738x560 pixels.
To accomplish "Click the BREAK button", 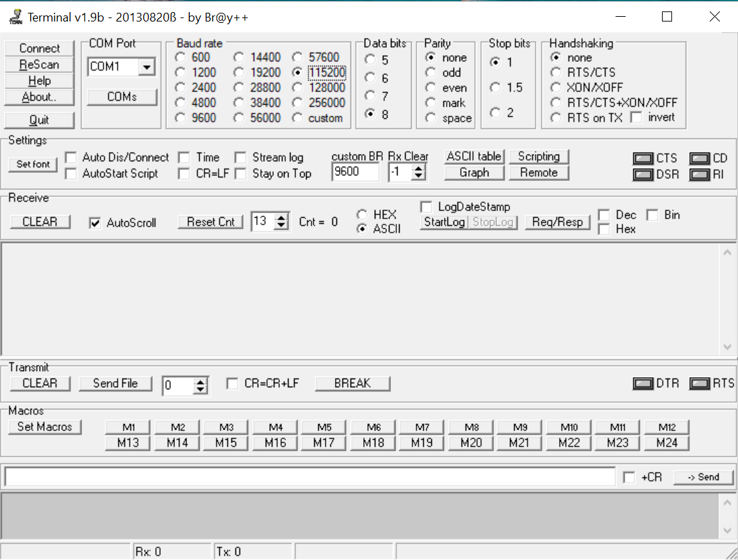I will click(x=353, y=384).
